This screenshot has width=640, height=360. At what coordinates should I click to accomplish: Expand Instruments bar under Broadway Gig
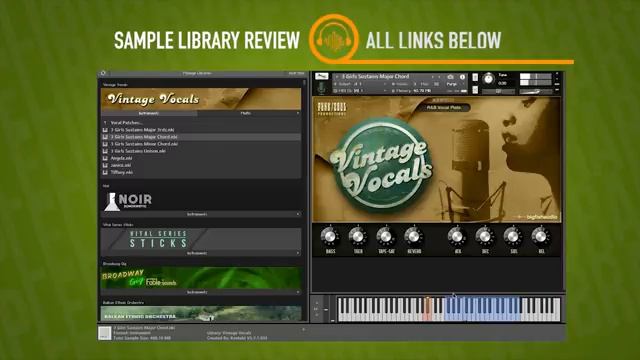tap(201, 292)
